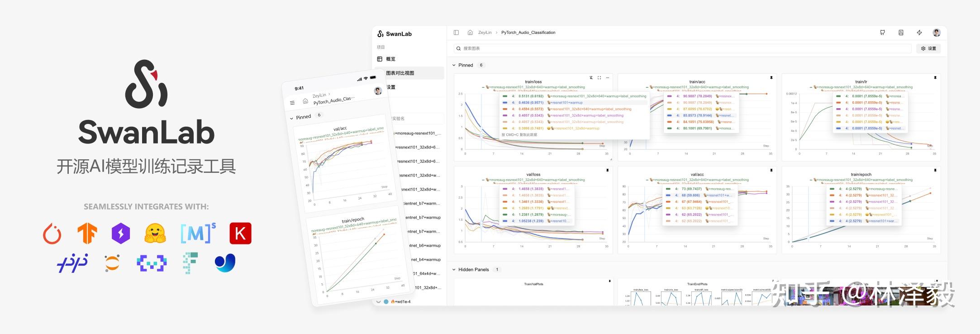This screenshot has height=334, width=980.
Task: Click the lightning bolt icon in top bar
Action: point(919,33)
